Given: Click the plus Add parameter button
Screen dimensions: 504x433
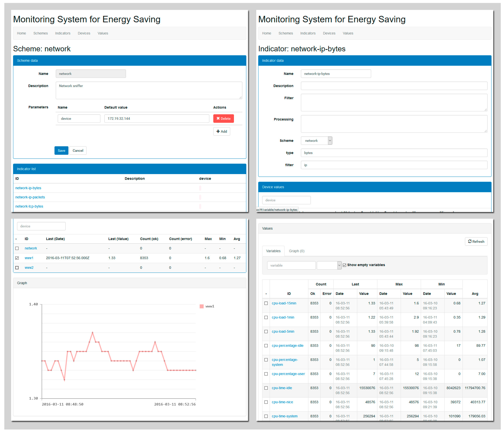Looking at the screenshot, I should 221,131.
